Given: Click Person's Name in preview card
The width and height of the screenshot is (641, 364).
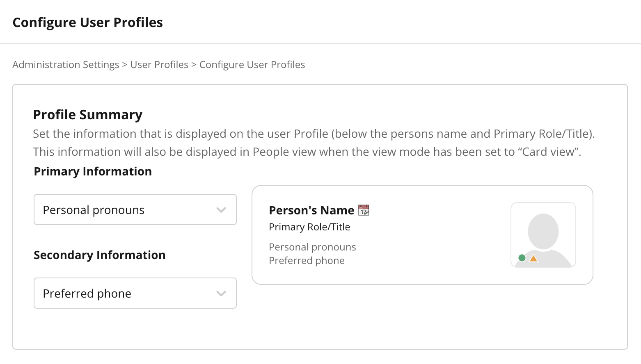Looking at the screenshot, I should [311, 210].
